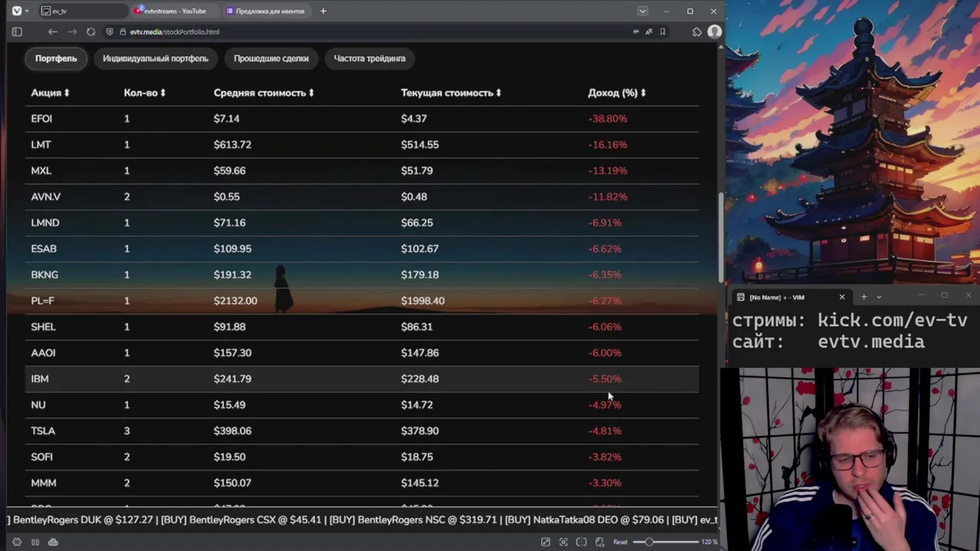The width and height of the screenshot is (980, 551).
Task: Click the LMND ticker
Action: 45,223
